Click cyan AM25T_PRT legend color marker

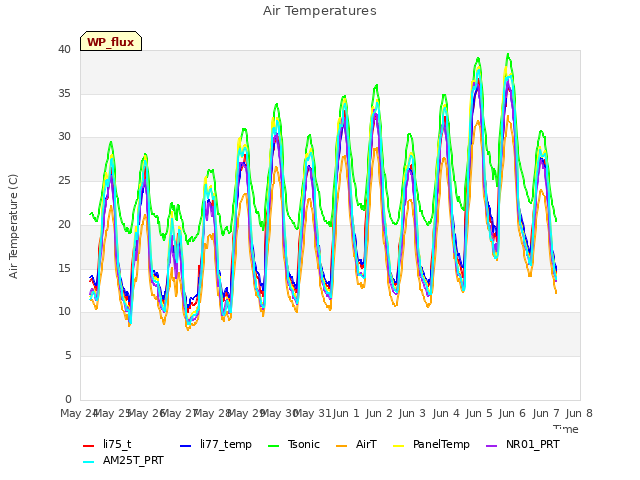point(89,462)
